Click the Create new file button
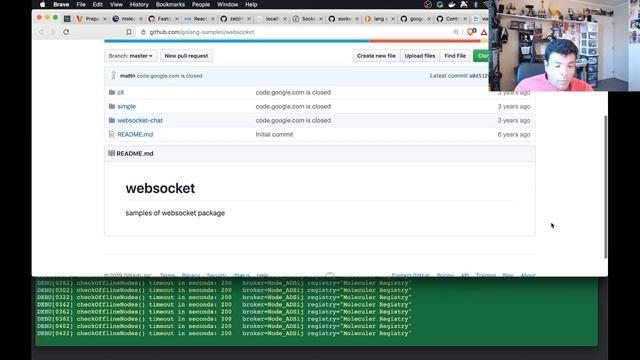 click(x=376, y=56)
